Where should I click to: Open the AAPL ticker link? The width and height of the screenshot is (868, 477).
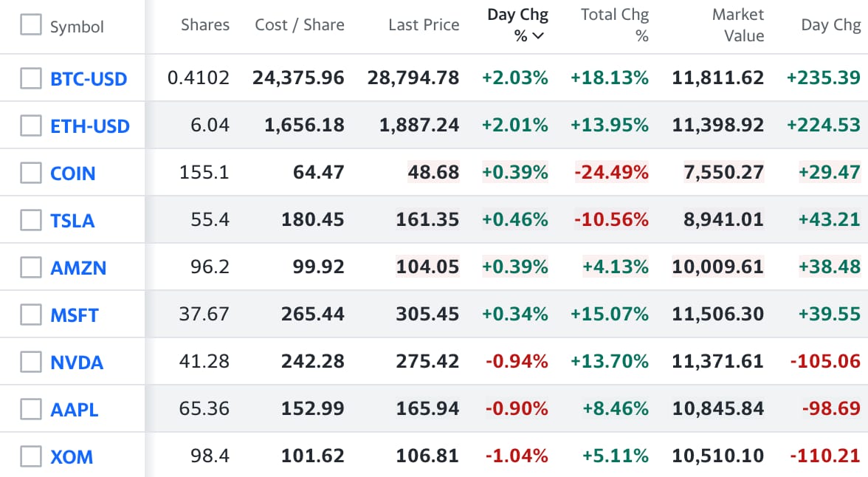[x=75, y=410]
